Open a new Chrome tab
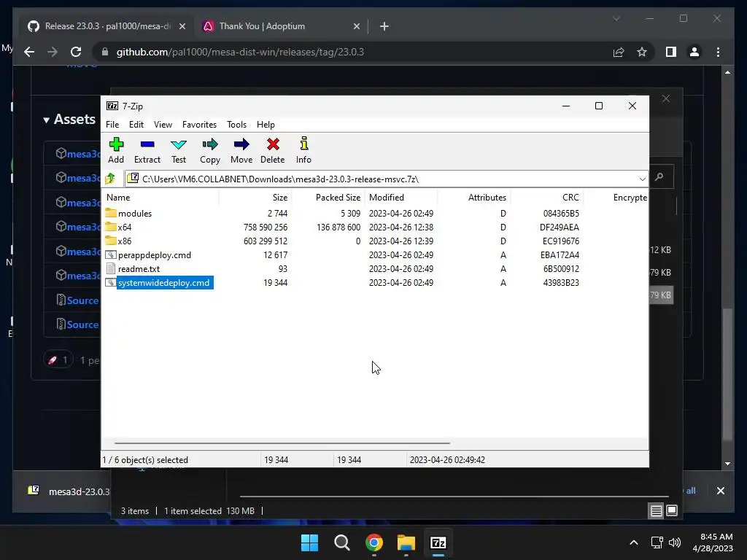This screenshot has width=747, height=560. (384, 27)
